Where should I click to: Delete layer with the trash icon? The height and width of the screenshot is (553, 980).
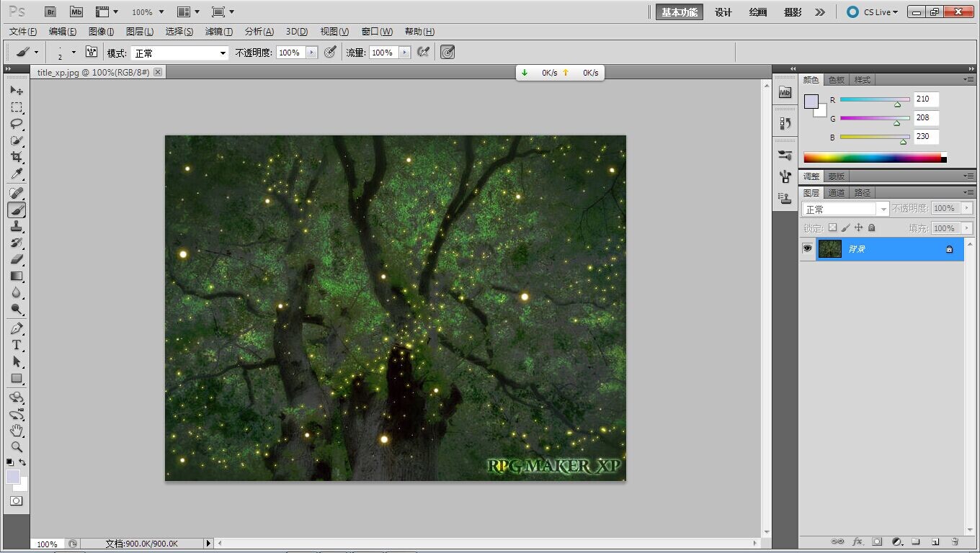954,541
